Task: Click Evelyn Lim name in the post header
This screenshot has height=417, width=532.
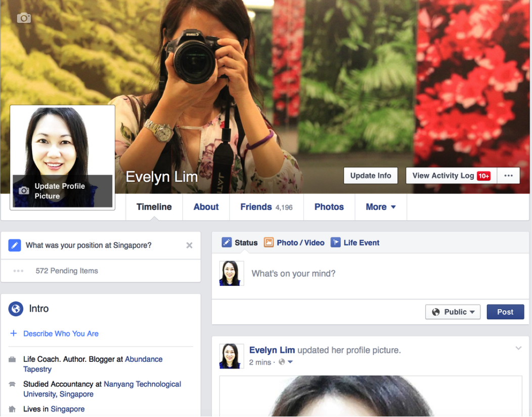Action: pos(272,350)
